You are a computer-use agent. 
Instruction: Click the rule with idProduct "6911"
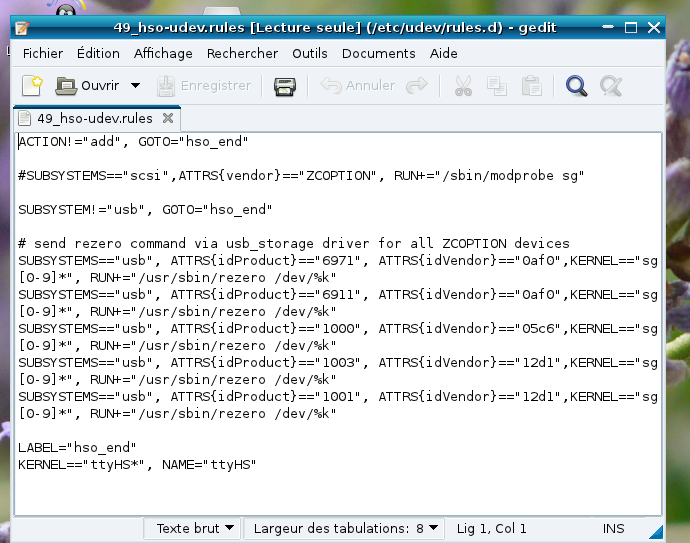pos(338,303)
